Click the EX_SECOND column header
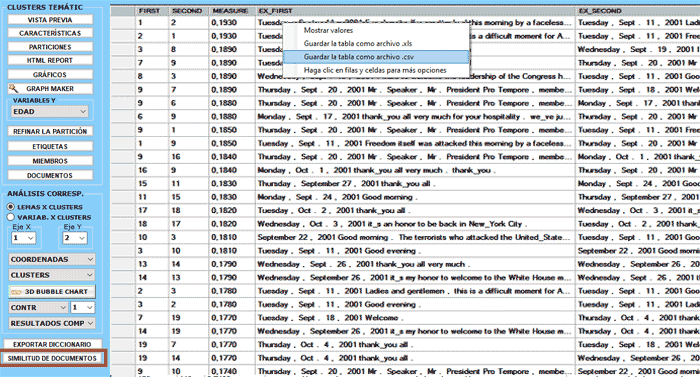 coord(638,11)
